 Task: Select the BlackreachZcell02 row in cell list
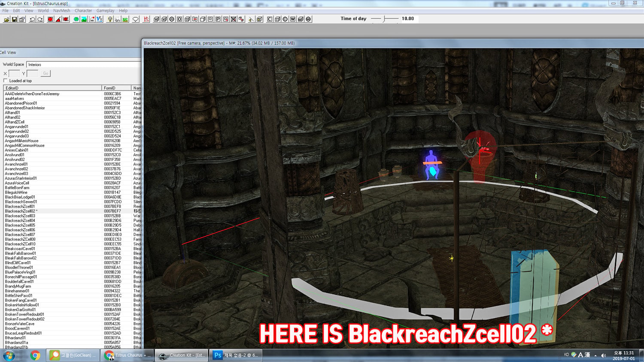pos(72,211)
